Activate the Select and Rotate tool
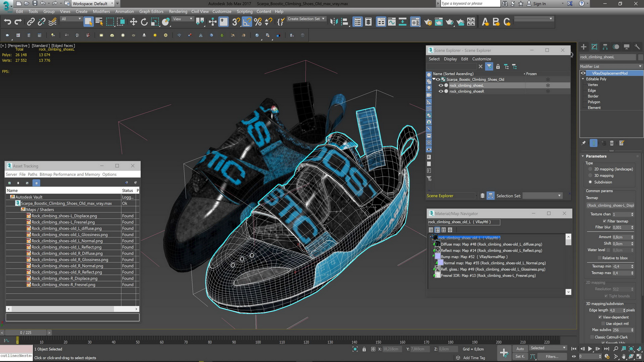This screenshot has width=644, height=362. tap(144, 22)
